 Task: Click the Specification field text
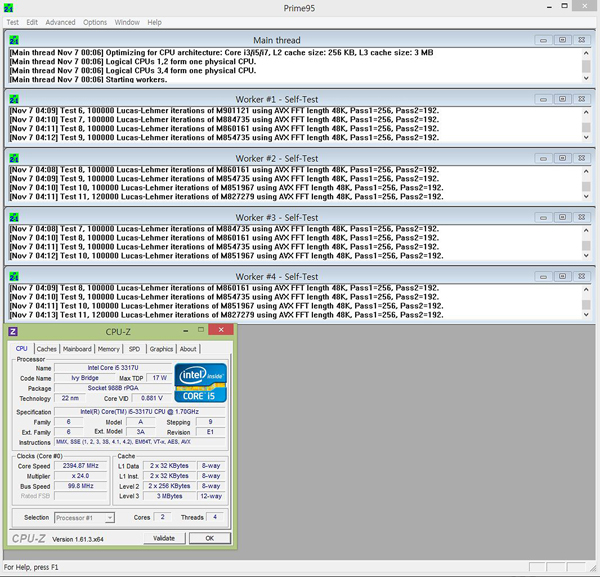(139, 412)
